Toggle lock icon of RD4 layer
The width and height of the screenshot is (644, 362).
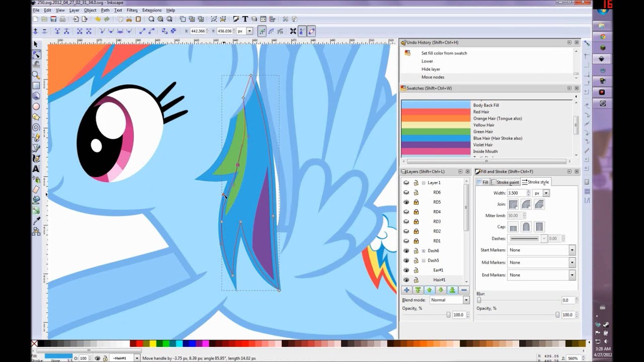pyautogui.click(x=416, y=212)
